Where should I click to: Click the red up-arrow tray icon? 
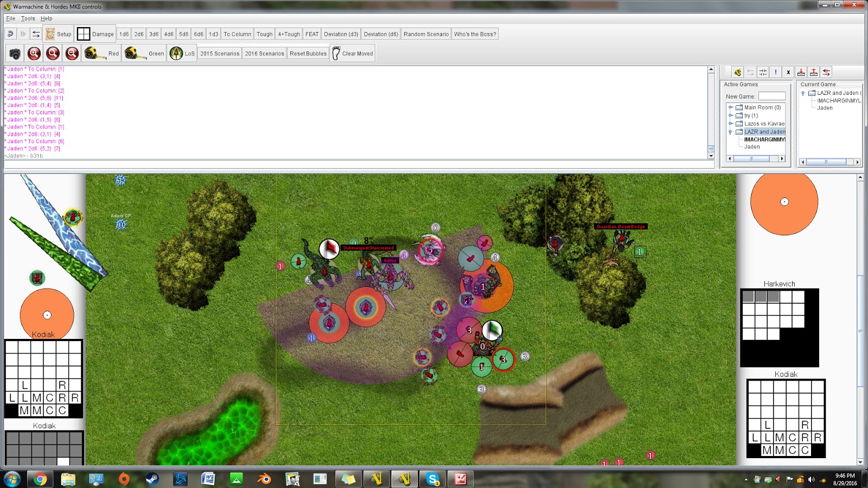click(x=814, y=72)
